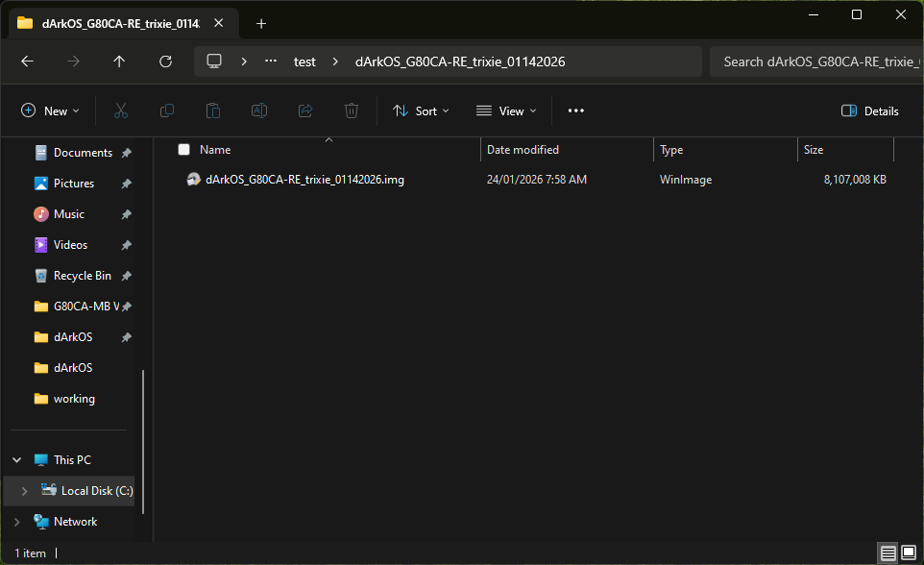Click the Paste clipboard icon
The width and height of the screenshot is (924, 565).
[212, 111]
